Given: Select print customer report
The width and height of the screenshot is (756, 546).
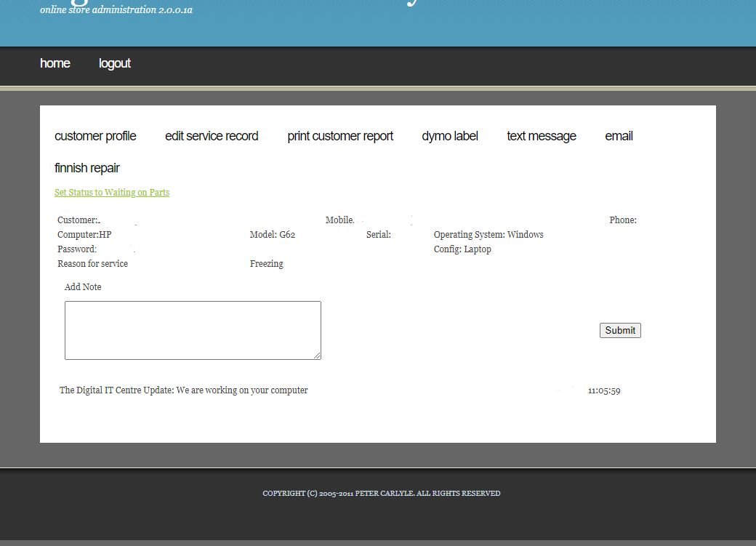Looking at the screenshot, I should tap(340, 137).
